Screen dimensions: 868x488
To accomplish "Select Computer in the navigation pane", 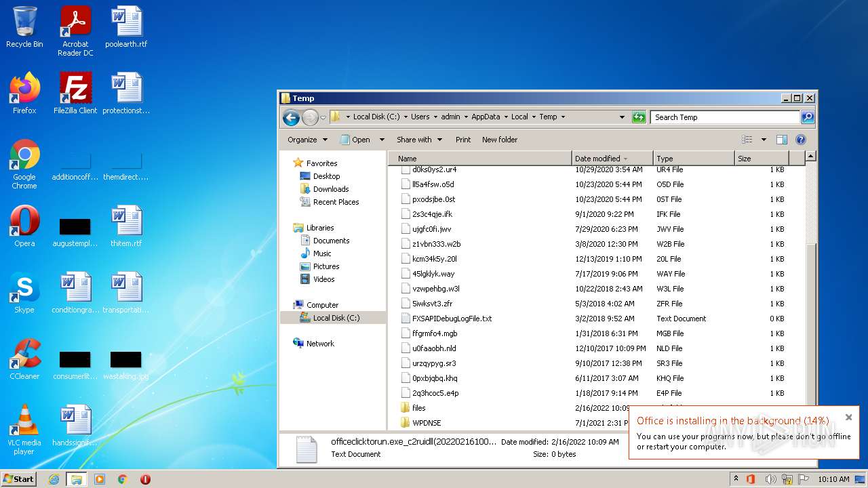I will (x=322, y=305).
